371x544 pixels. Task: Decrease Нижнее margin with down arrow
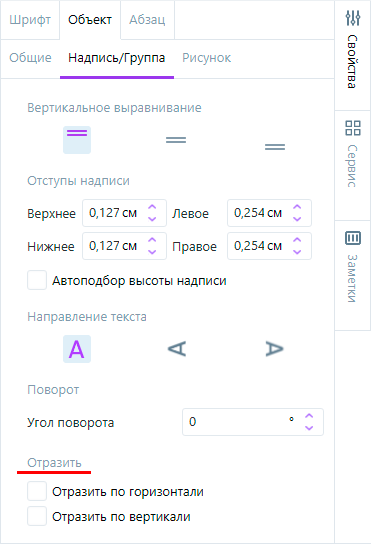pyautogui.click(x=152, y=252)
